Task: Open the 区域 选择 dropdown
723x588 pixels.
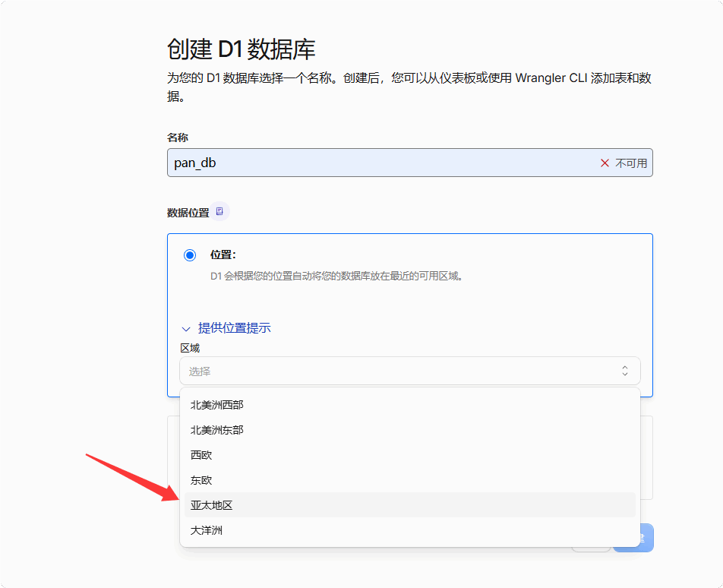Action: point(409,371)
